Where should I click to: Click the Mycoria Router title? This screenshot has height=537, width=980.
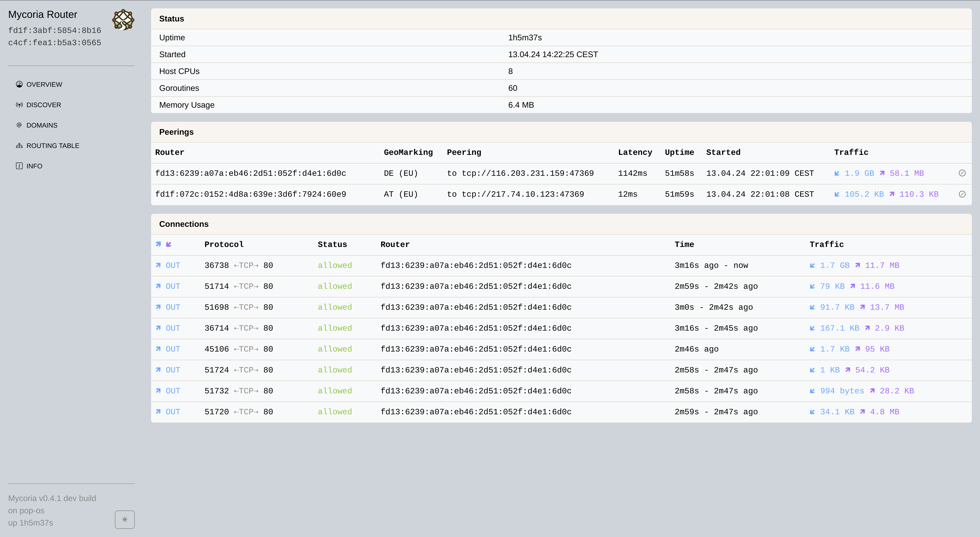point(43,15)
